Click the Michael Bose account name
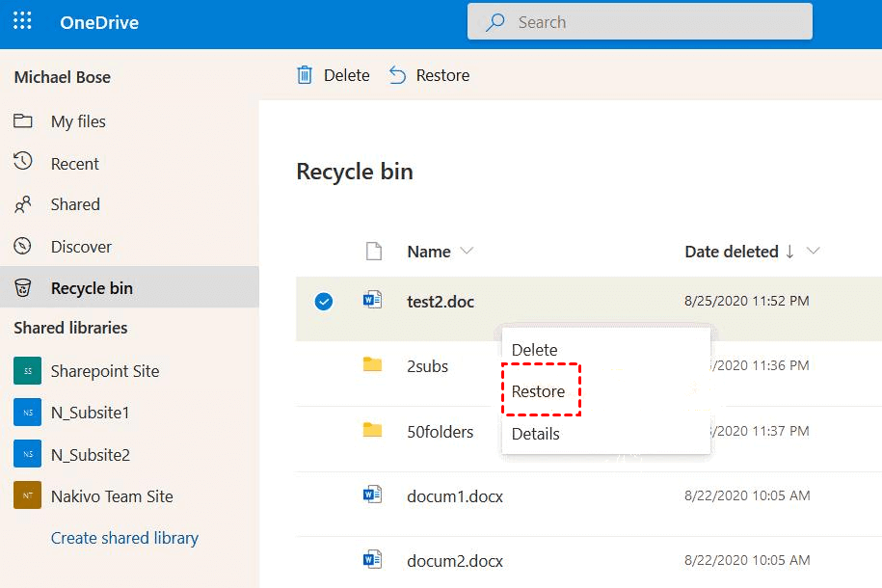This screenshot has width=882, height=588. click(x=62, y=77)
